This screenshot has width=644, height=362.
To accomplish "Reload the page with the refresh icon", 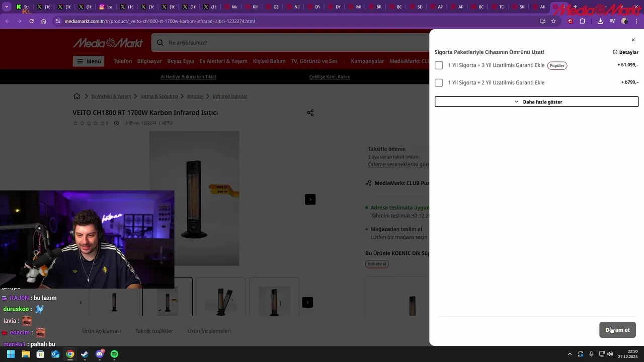I will tap(31, 21).
